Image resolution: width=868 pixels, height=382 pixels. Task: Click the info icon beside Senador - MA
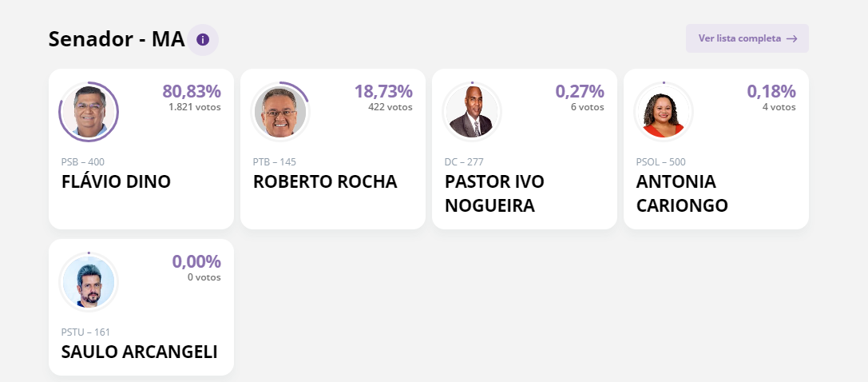203,39
